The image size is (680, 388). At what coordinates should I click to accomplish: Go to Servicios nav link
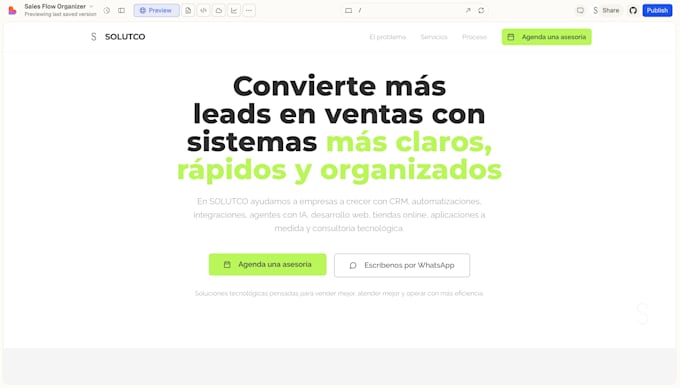pyautogui.click(x=434, y=37)
